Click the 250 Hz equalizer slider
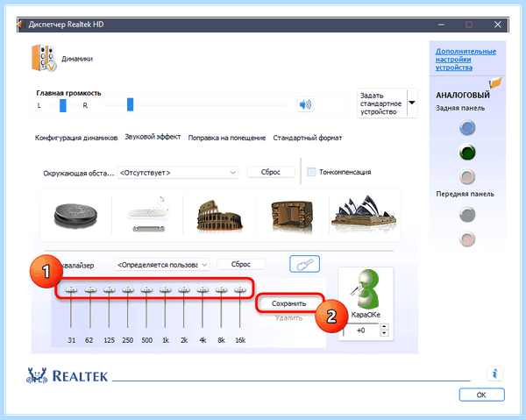The image size is (526, 420). tap(128, 290)
